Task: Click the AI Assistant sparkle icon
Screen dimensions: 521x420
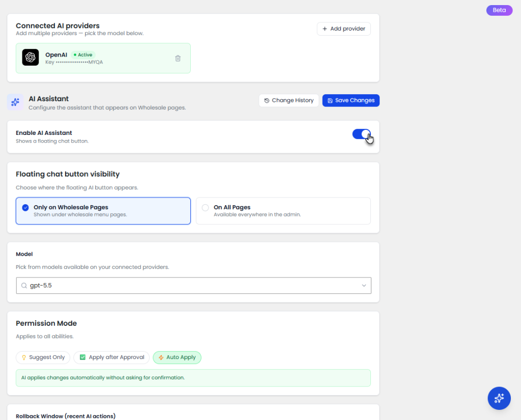Action: [x=15, y=102]
